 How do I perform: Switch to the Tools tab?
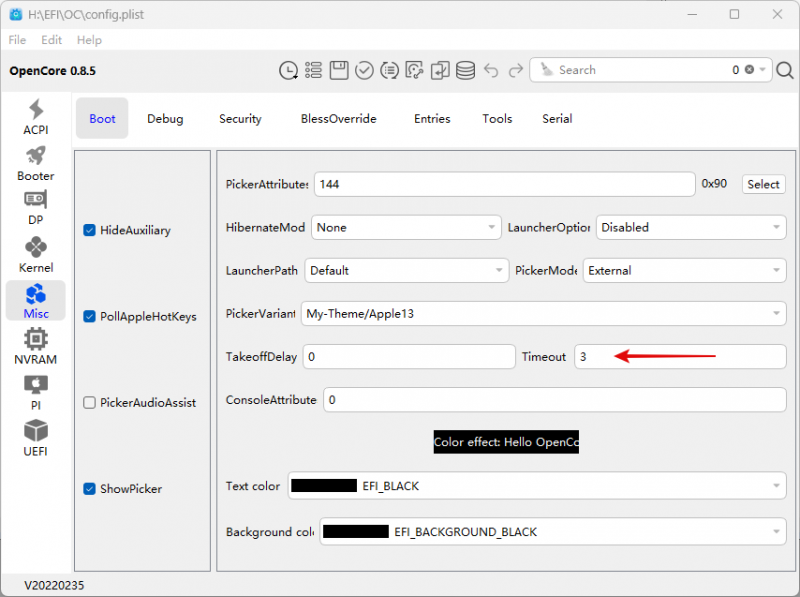coord(497,118)
